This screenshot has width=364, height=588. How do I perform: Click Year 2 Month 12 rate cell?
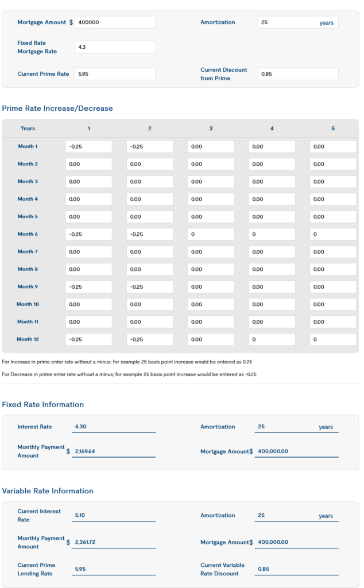pos(150,339)
